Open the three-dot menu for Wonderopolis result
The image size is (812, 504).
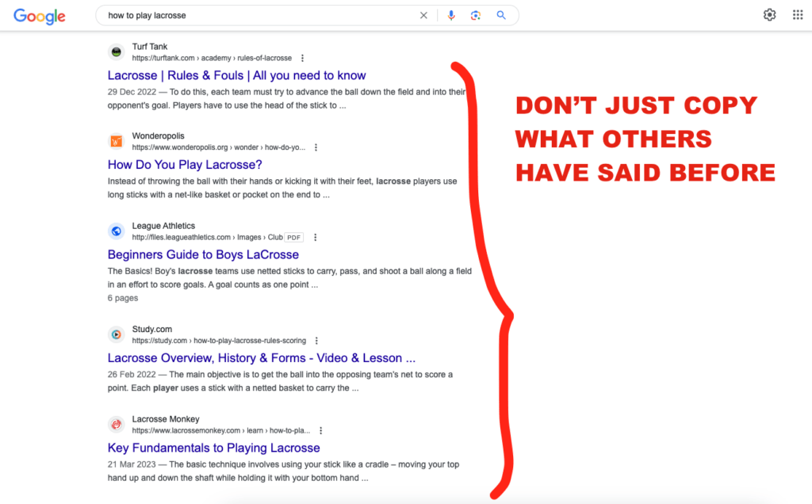tap(316, 147)
